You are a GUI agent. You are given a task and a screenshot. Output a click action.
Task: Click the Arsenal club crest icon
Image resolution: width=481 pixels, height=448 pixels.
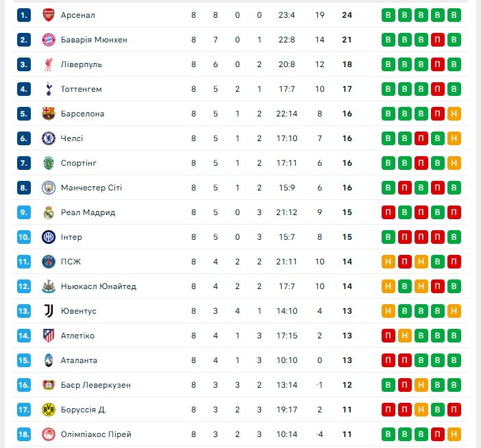click(x=49, y=15)
